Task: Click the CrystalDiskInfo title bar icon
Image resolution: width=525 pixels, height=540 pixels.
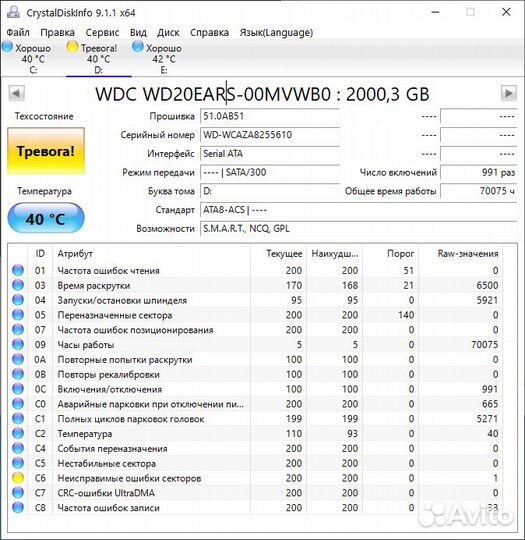Action: [14, 12]
